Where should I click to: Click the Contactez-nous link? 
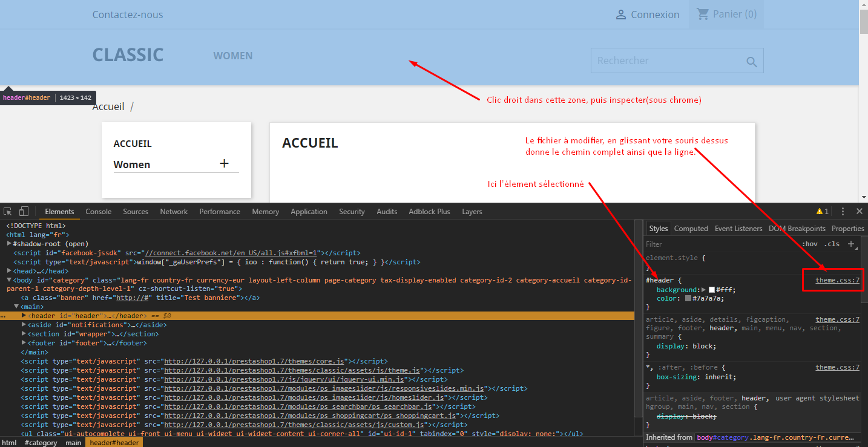pos(128,15)
